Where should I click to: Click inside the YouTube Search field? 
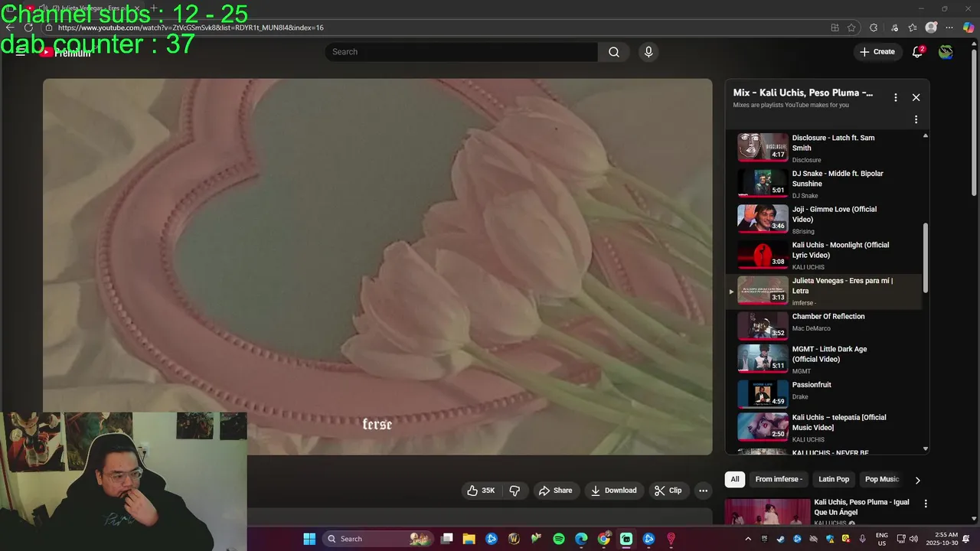pyautogui.click(x=461, y=52)
